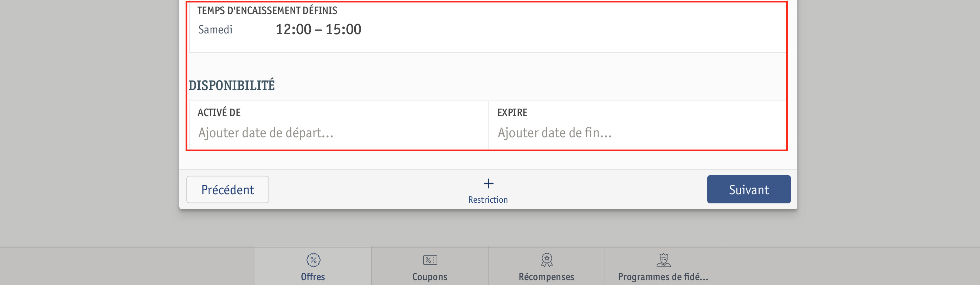Viewport: 980px width, 285px height.
Task: Open Programmes de fidé... tab label
Action: (x=663, y=277)
